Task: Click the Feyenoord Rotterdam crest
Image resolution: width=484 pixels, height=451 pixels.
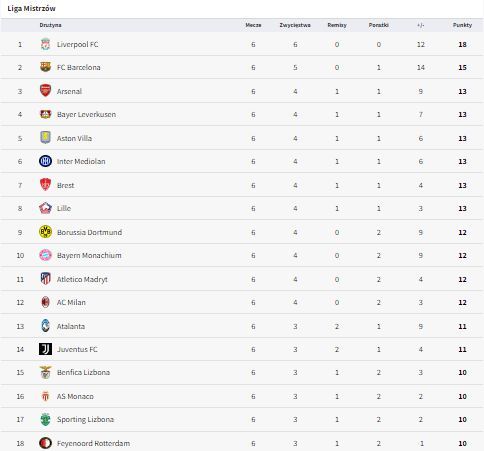Action: point(45,443)
